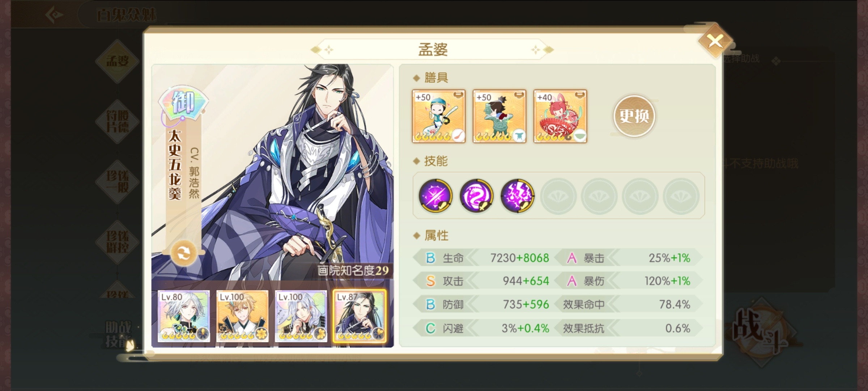Click the 更换 replace button
The height and width of the screenshot is (391, 868).
click(x=634, y=116)
